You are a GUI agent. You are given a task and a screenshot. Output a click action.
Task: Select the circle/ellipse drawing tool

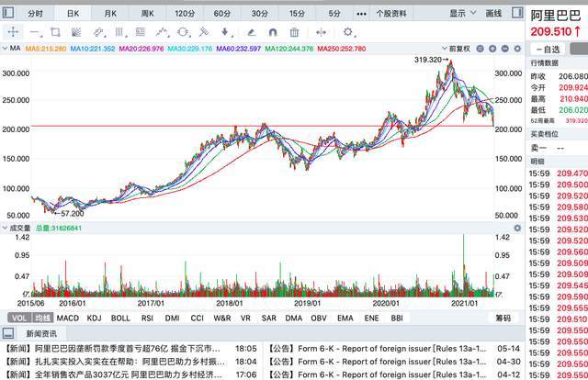(183, 32)
